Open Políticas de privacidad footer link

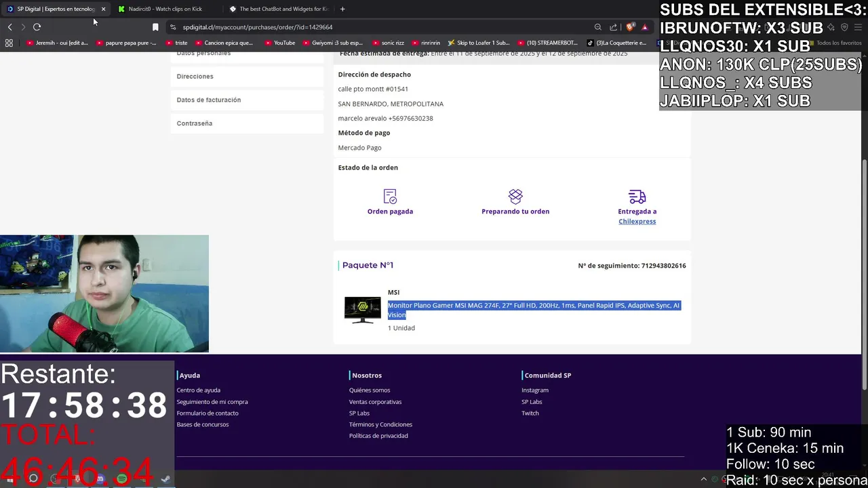(x=378, y=436)
